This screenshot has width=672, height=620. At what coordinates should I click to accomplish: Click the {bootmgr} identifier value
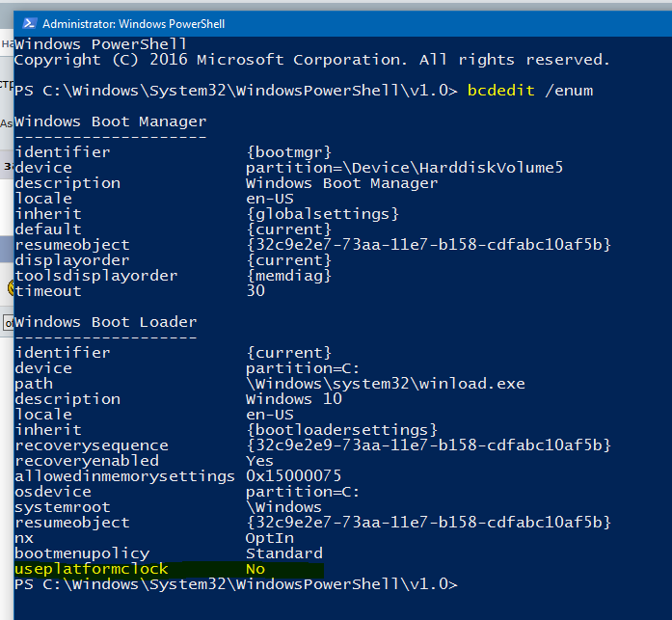tap(288, 152)
